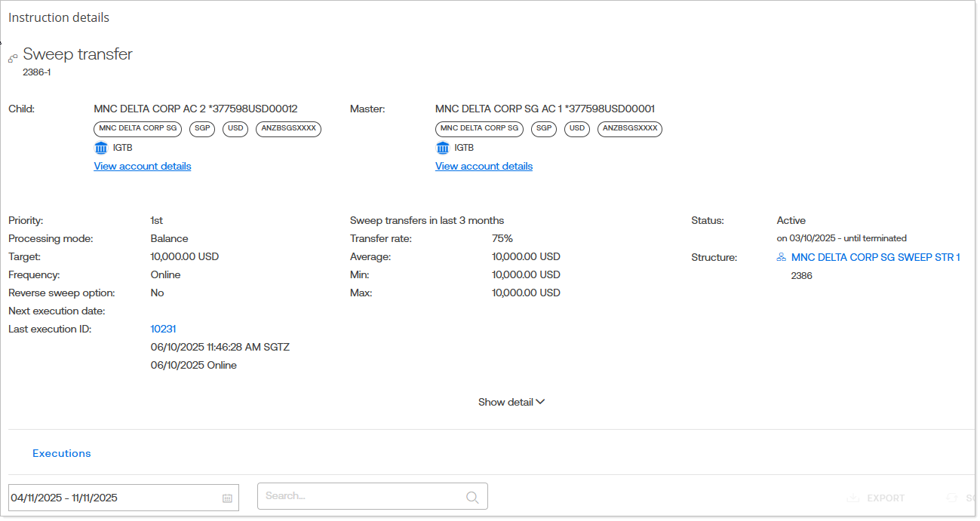This screenshot has width=980, height=521.
Task: Click the Export download icon
Action: pos(853,498)
